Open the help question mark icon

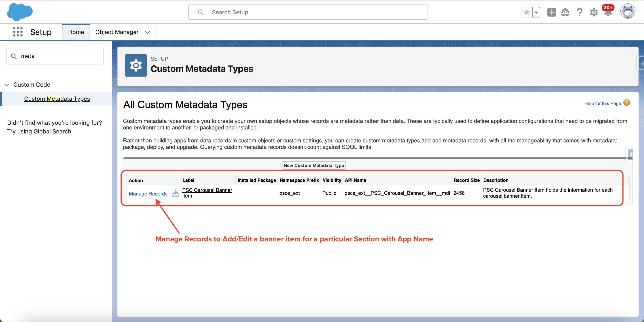click(579, 12)
